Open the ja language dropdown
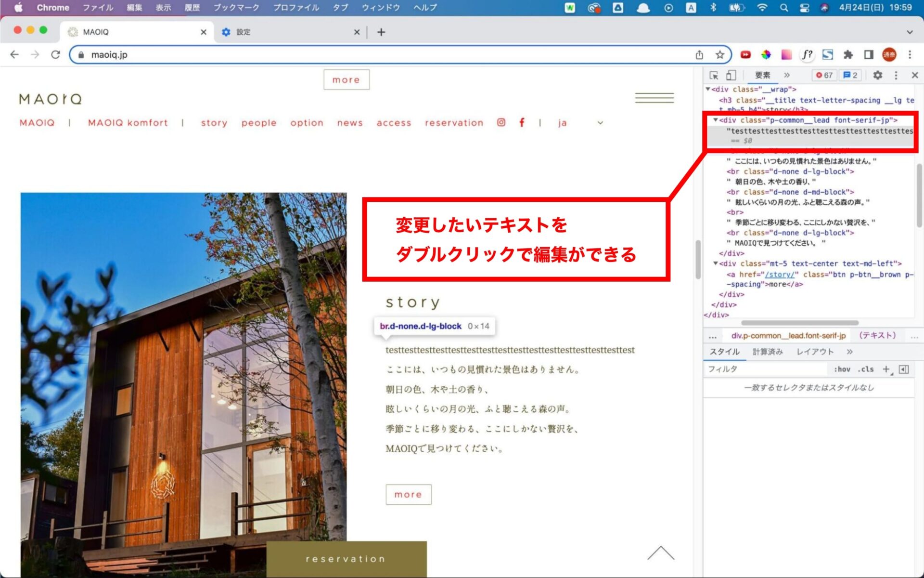This screenshot has width=924, height=578. 580,123
